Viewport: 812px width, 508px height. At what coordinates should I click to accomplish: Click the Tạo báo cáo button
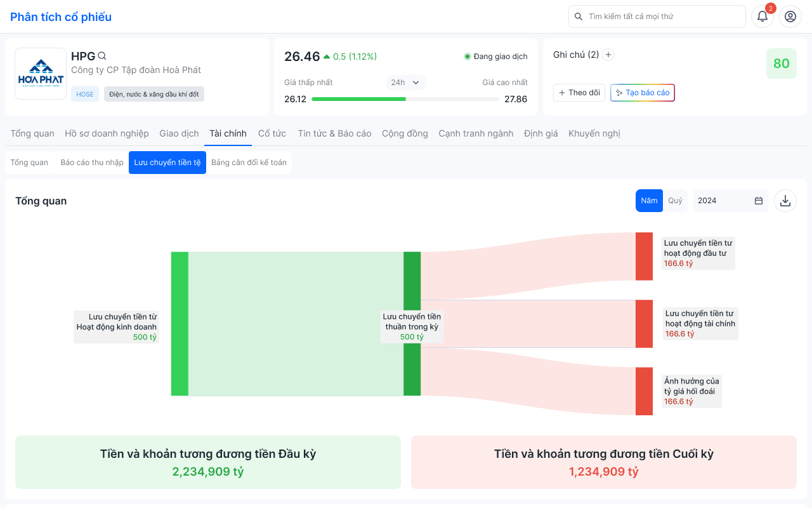pyautogui.click(x=642, y=93)
